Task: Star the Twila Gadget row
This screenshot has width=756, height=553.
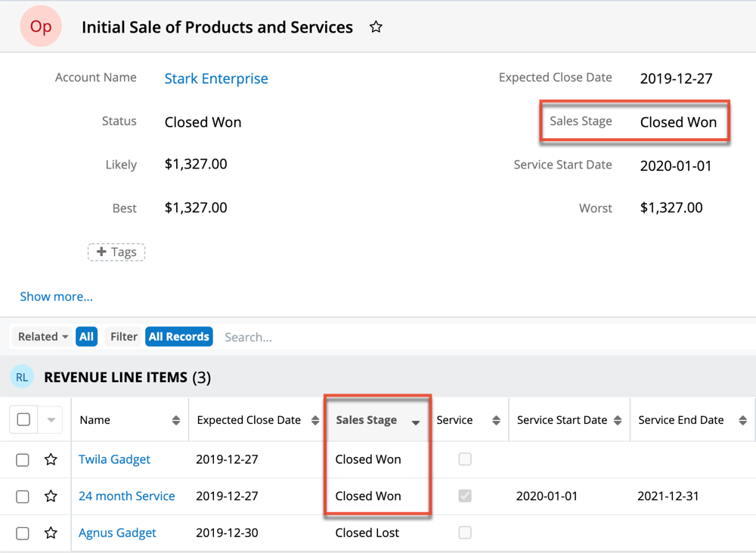Action: 51,459
